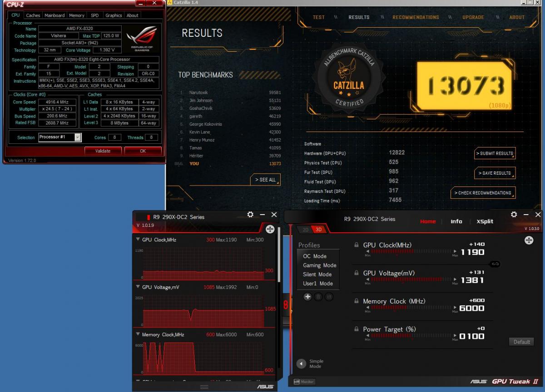Screen dimensions: 545x392
Task: Open the SPD tab in CPU-Z
Action: (x=94, y=15)
